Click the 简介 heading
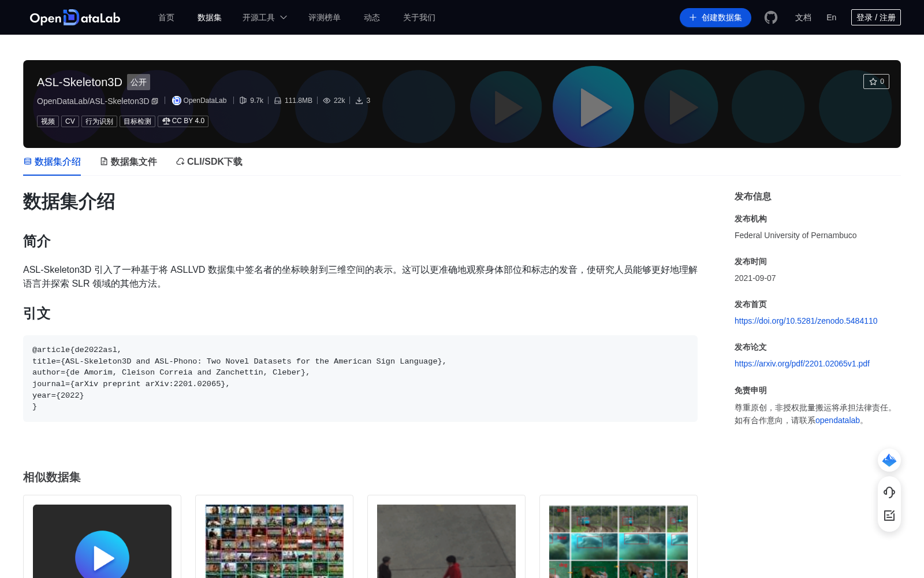924x578 pixels. 37,241
